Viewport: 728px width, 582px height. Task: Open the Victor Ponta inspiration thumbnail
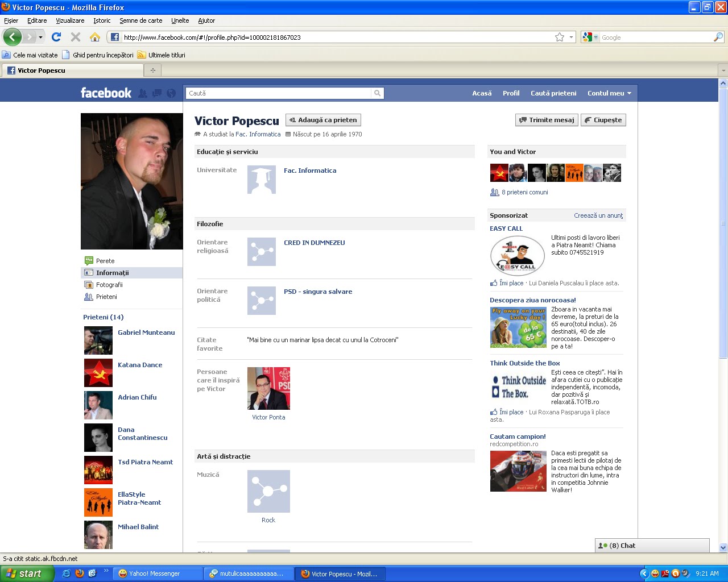tap(268, 388)
